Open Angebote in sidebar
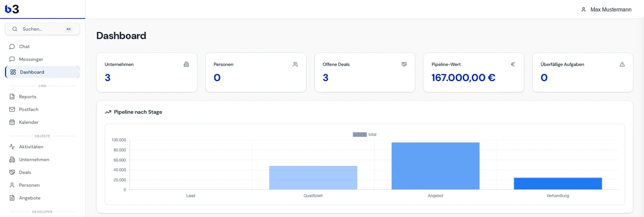Viewport: 644px width, 217px height. click(x=42, y=198)
